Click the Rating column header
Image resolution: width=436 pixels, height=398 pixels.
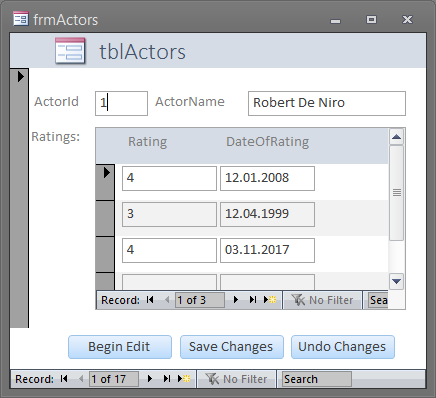tap(147, 142)
